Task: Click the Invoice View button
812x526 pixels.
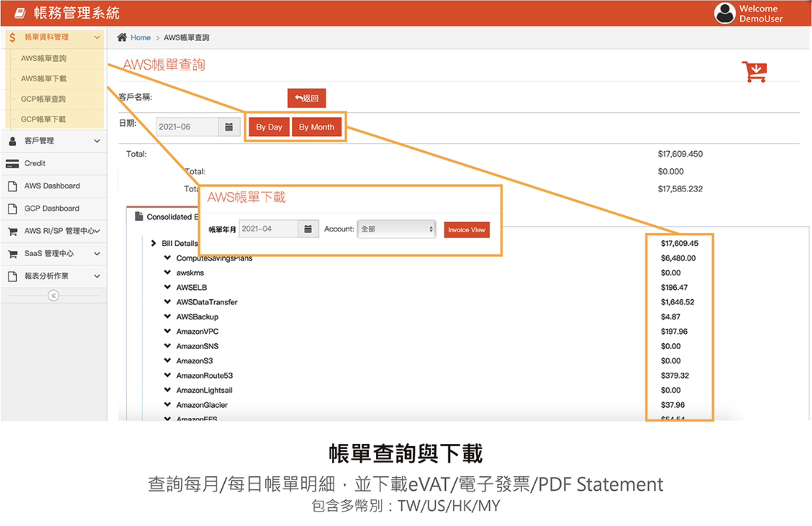Action: [x=467, y=230]
